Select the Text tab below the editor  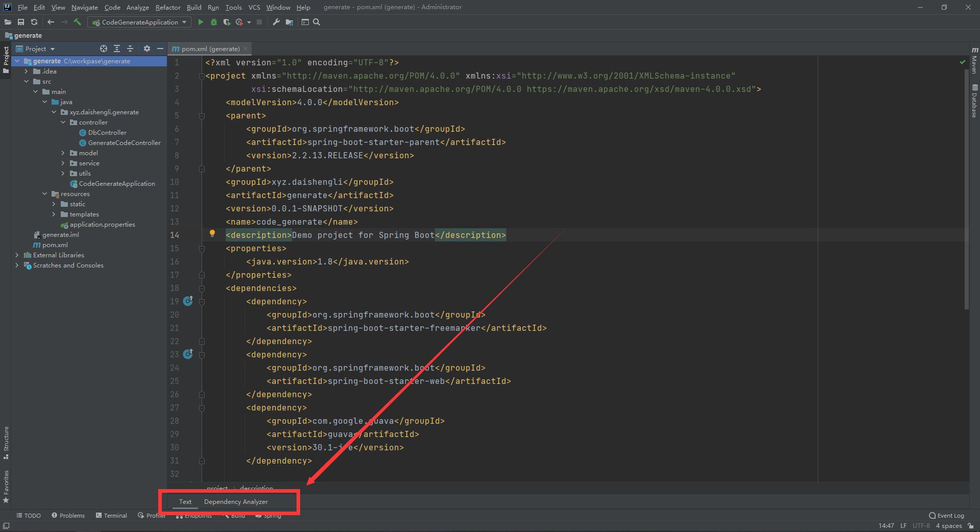[x=185, y=502]
